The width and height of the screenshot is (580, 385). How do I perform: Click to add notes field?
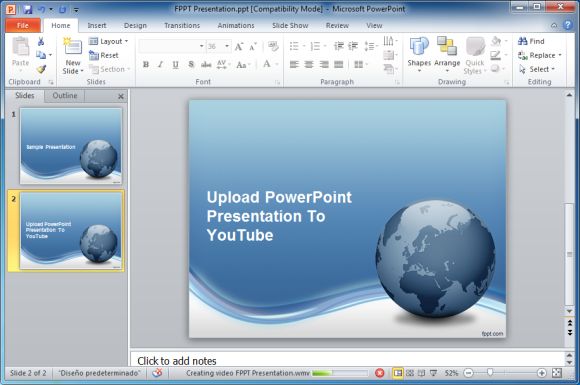coord(347,361)
